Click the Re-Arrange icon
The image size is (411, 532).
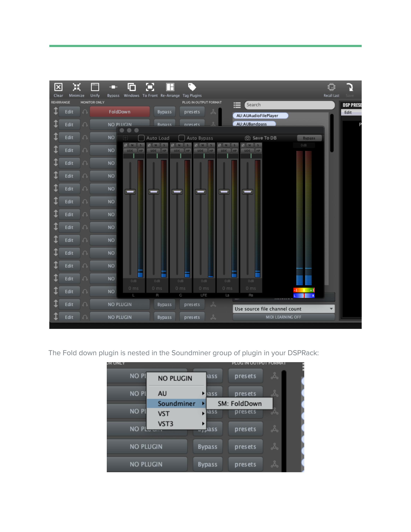tap(170, 87)
